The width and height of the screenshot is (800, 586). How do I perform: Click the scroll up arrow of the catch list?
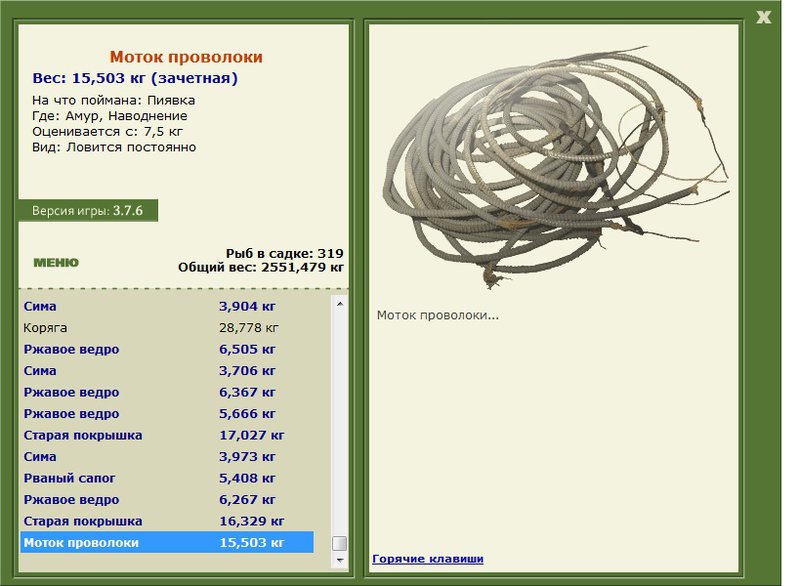click(340, 304)
